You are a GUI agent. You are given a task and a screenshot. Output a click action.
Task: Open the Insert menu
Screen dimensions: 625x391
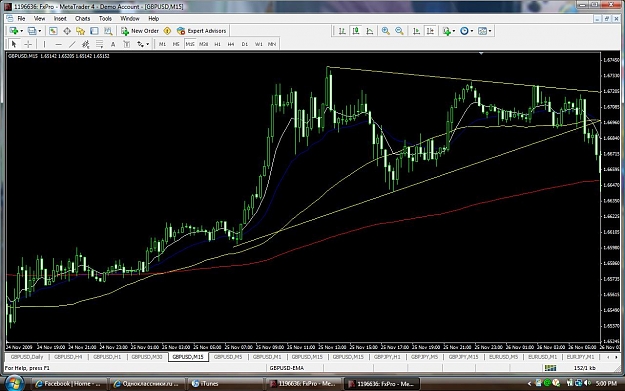click(60, 18)
